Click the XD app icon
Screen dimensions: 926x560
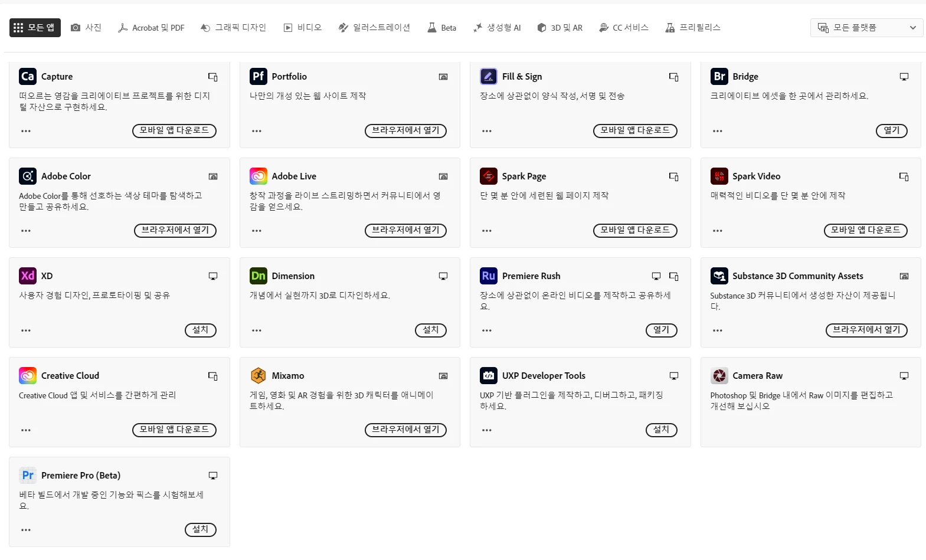[28, 276]
